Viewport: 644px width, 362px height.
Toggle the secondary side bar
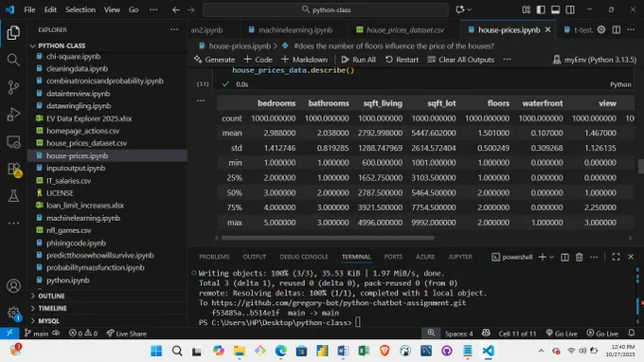click(x=570, y=9)
